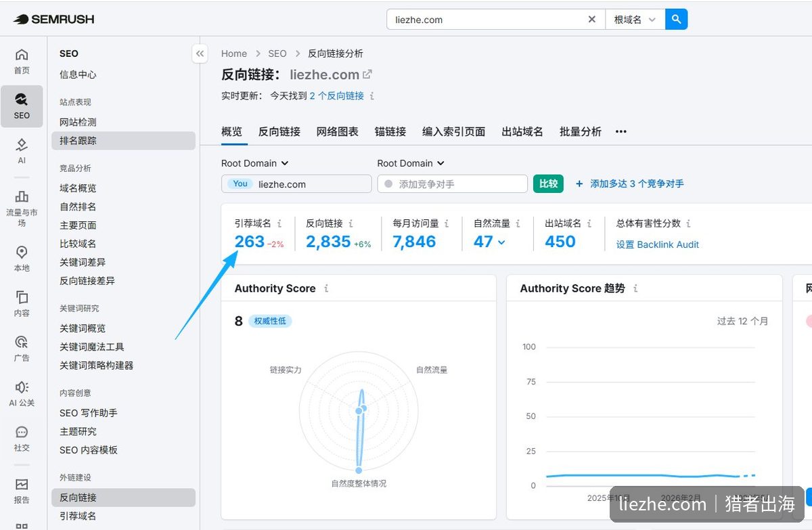This screenshot has height=530, width=812.
Task: Open the 设置 Backlink Audit link
Action: coord(658,244)
